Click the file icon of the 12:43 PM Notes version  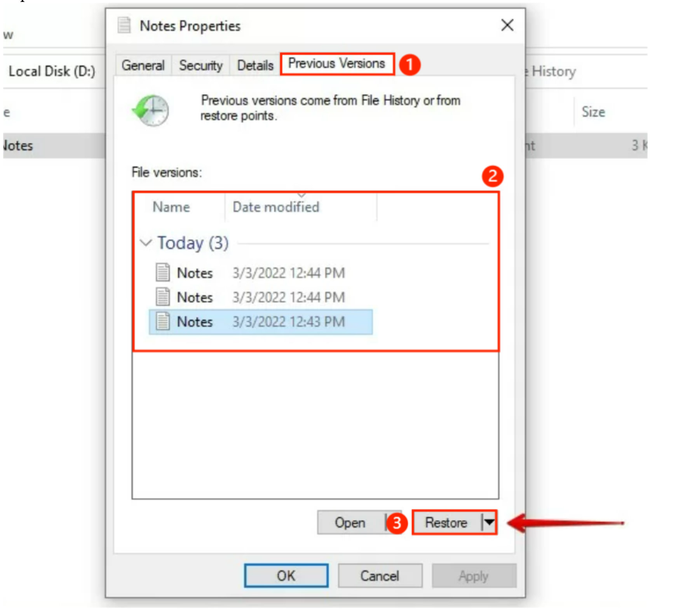coord(164,322)
